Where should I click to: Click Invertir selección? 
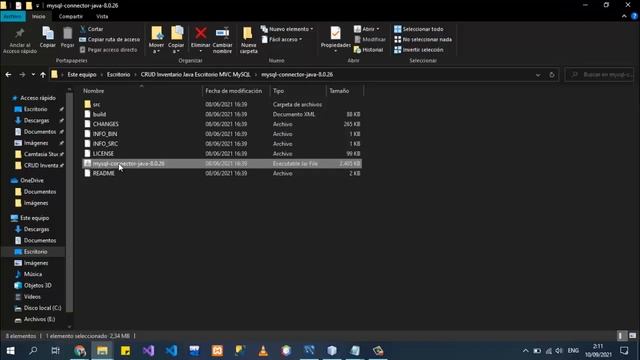(419, 50)
